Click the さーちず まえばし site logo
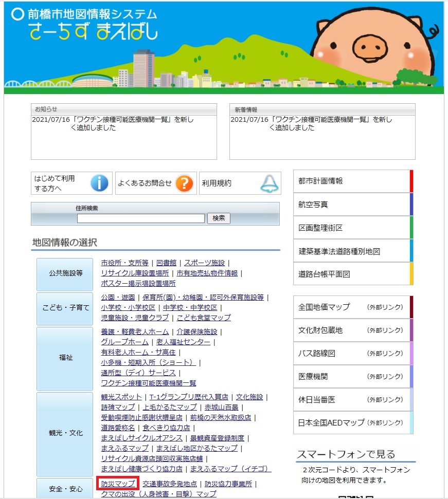448x499 pixels. pyautogui.click(x=94, y=32)
